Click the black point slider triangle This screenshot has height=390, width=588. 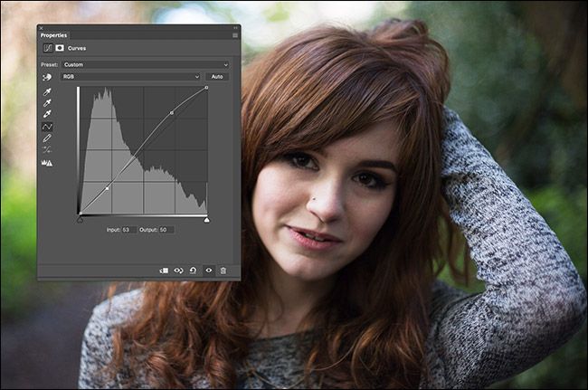(80, 220)
